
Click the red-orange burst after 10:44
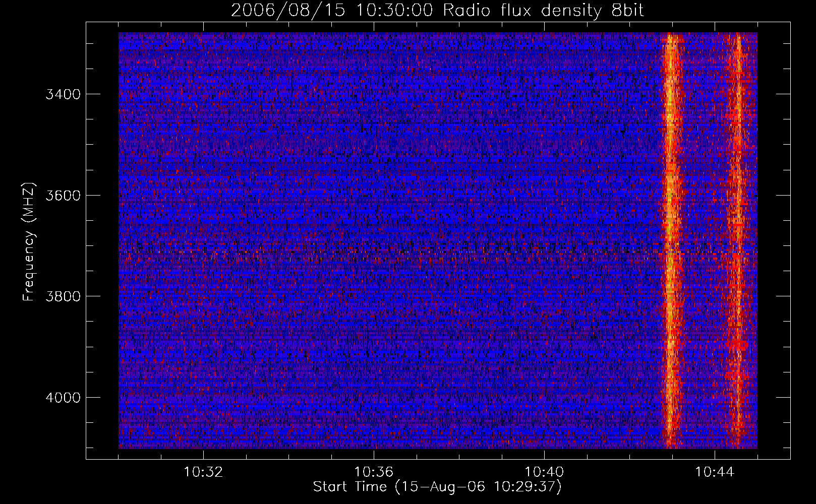tap(738, 240)
